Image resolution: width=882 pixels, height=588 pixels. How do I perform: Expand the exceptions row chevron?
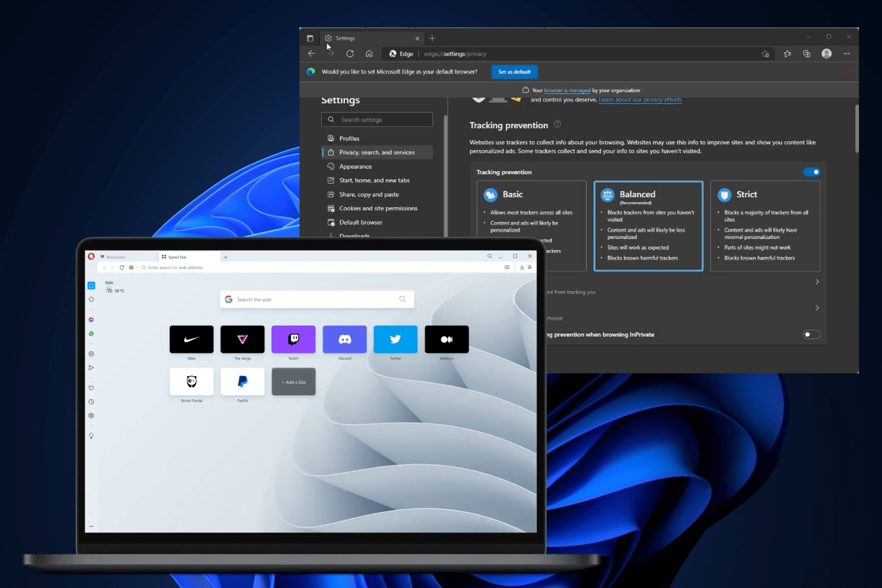click(x=817, y=308)
